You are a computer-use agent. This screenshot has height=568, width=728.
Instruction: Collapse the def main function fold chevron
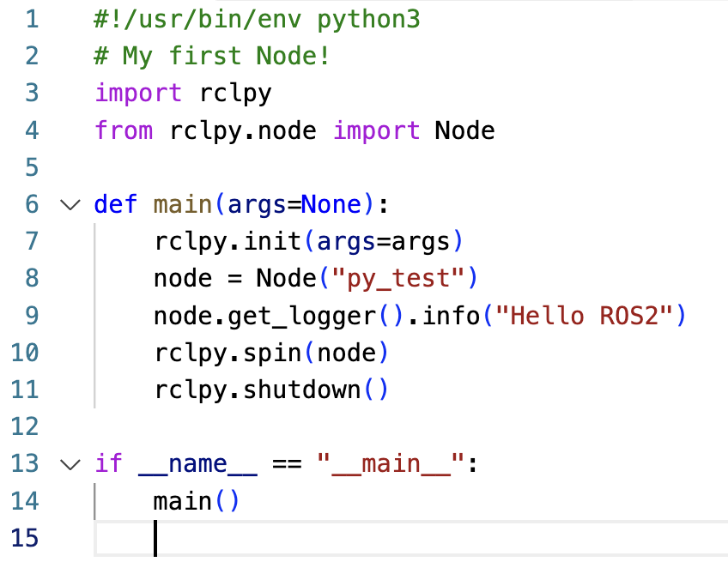[x=70, y=205]
